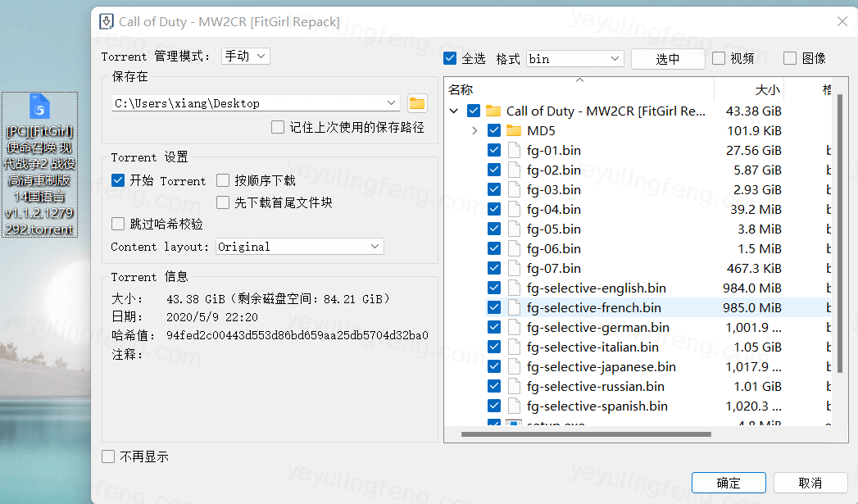The width and height of the screenshot is (858, 504).
Task: Click the fg-04.bin file icon
Action: 513,210
